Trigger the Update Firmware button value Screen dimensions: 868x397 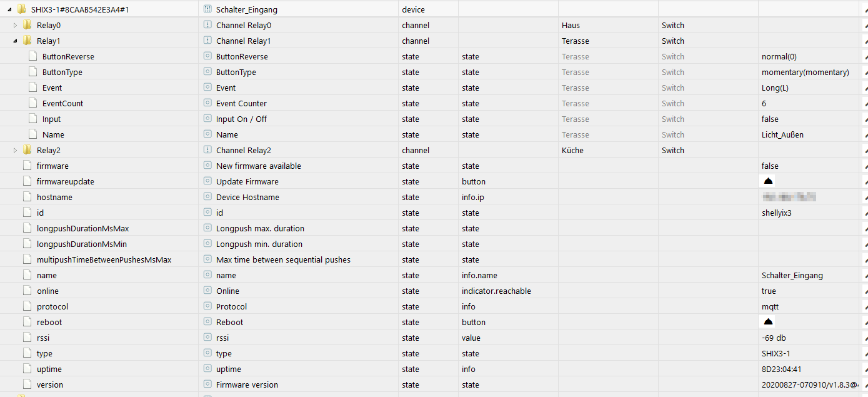pyautogui.click(x=768, y=181)
